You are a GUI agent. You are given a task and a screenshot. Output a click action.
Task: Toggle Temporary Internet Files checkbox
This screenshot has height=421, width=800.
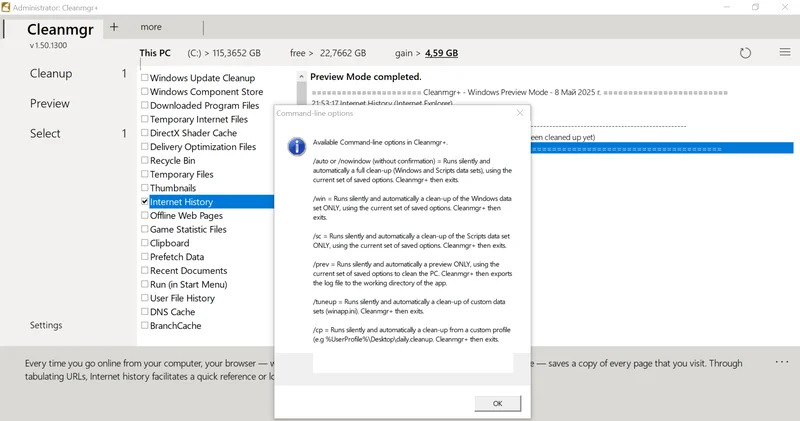coord(145,119)
